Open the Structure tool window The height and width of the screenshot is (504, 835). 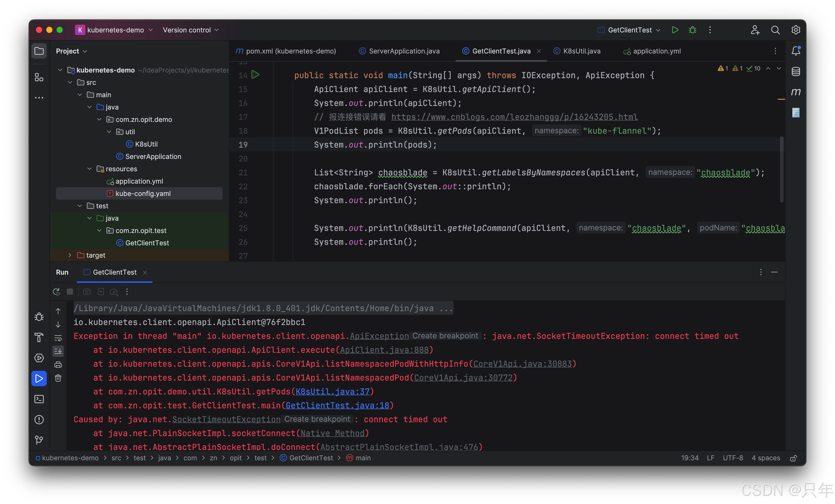click(x=39, y=78)
